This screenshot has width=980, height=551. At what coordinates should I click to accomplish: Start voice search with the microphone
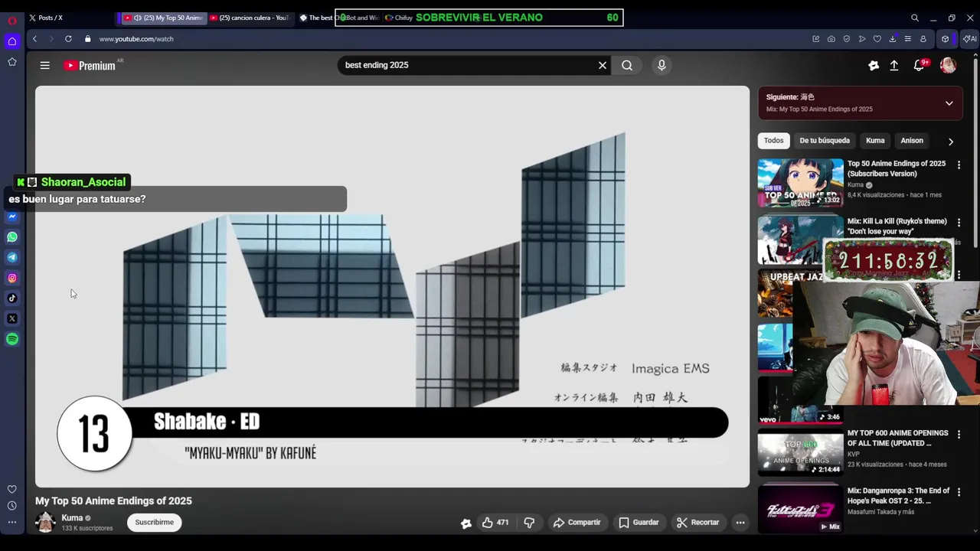[661, 65]
